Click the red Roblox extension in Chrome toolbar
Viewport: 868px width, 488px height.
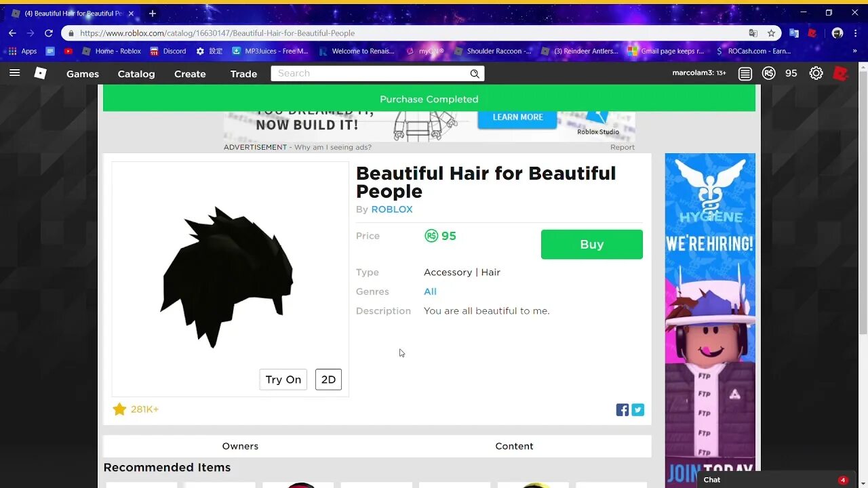click(x=811, y=33)
